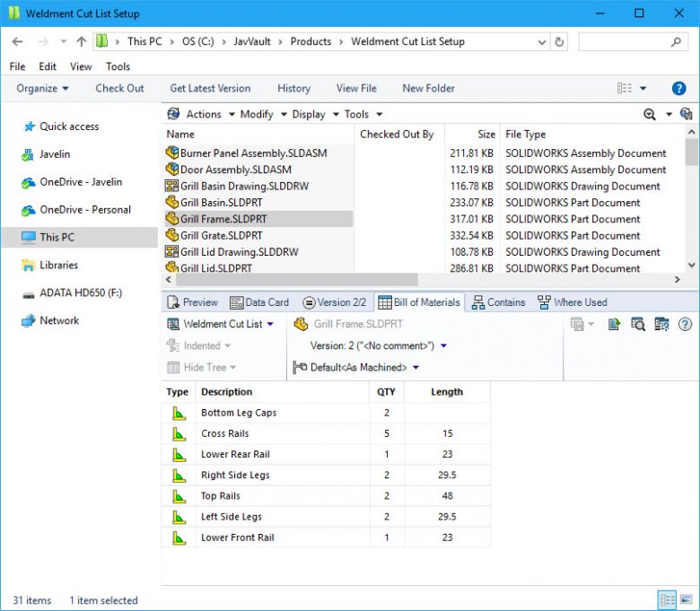Click the Top Rails weldment type icon
The width and height of the screenshot is (700, 611).
179,496
